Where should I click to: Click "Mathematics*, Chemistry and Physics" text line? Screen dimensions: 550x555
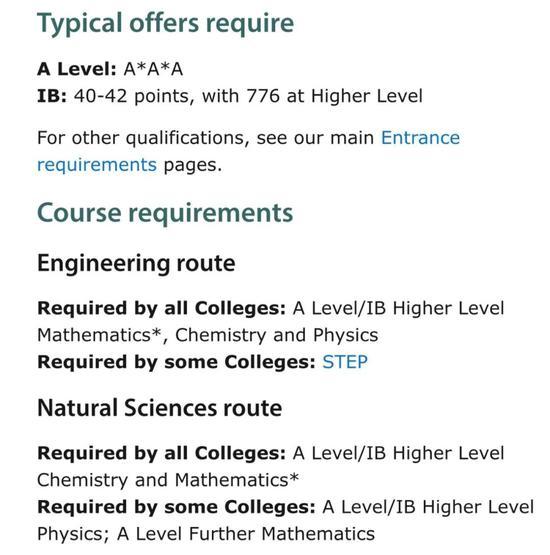(x=208, y=335)
